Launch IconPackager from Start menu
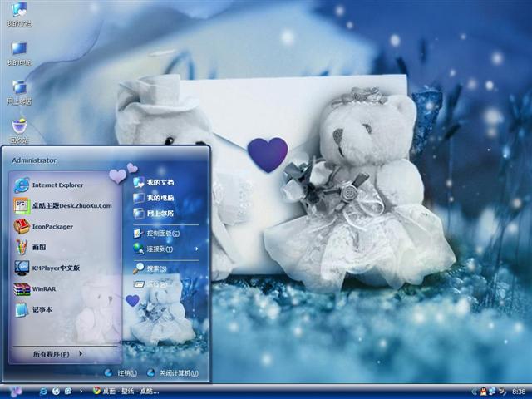Image resolution: width=532 pixels, height=399 pixels. (43, 227)
